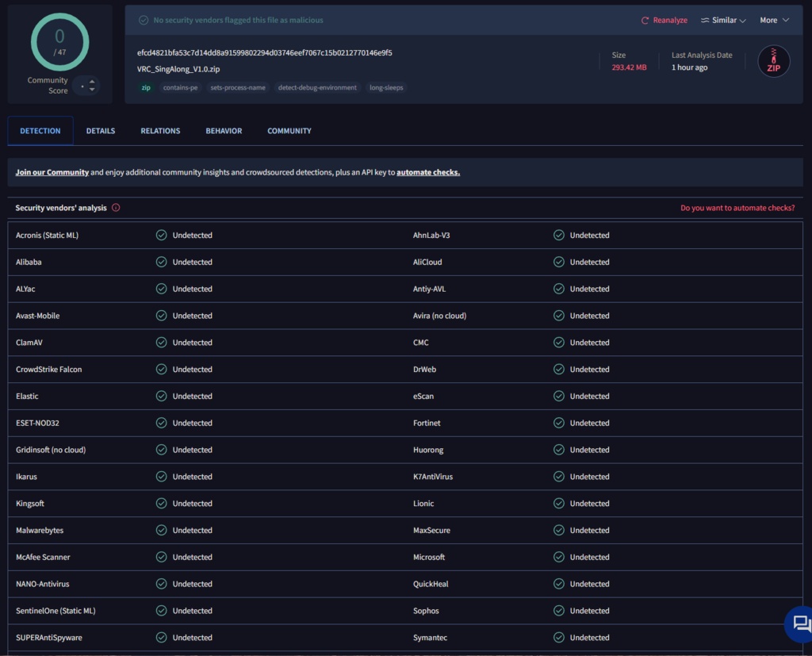Click the vendor name Ikarus
Viewport: 812px width, 656px height.
pos(26,477)
